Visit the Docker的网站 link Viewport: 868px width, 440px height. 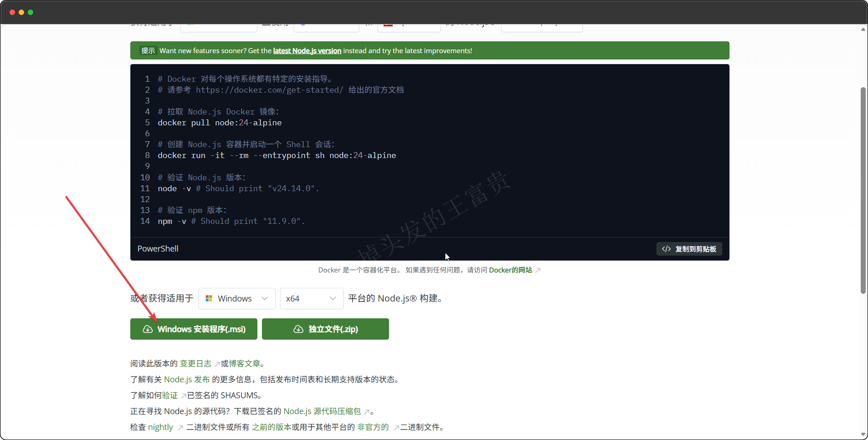click(x=510, y=270)
